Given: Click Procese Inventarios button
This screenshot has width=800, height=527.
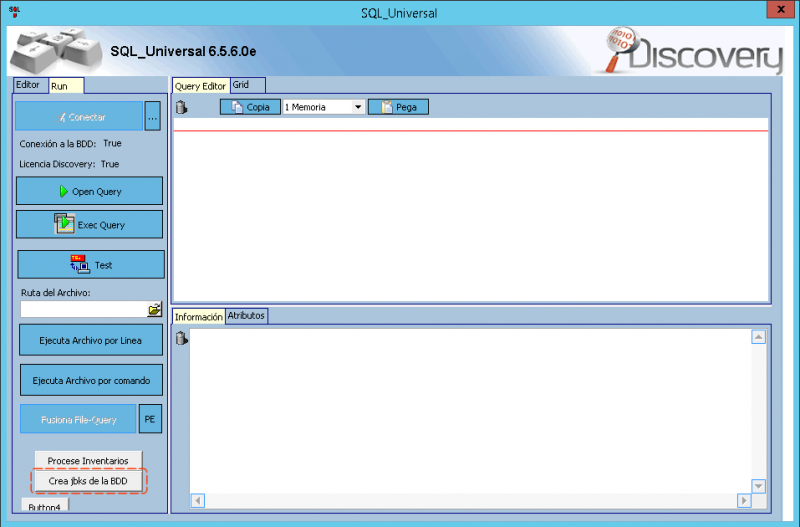Looking at the screenshot, I should click(x=88, y=460).
